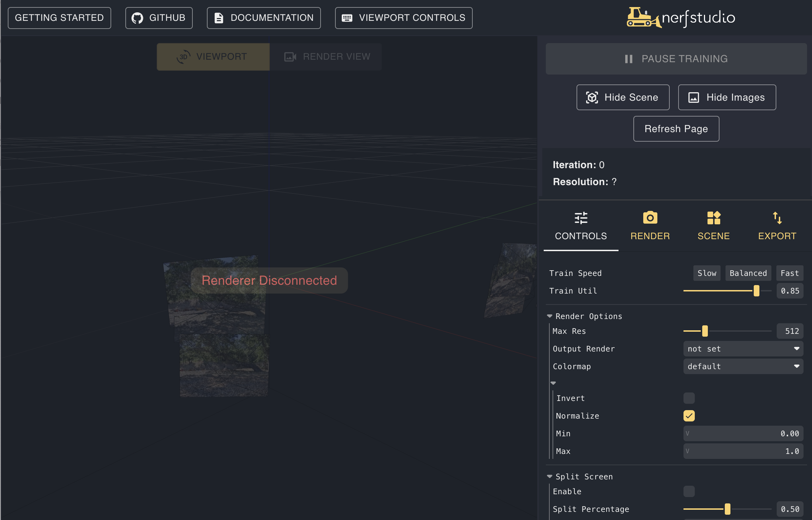Open the GitHub repository icon

[x=138, y=18]
